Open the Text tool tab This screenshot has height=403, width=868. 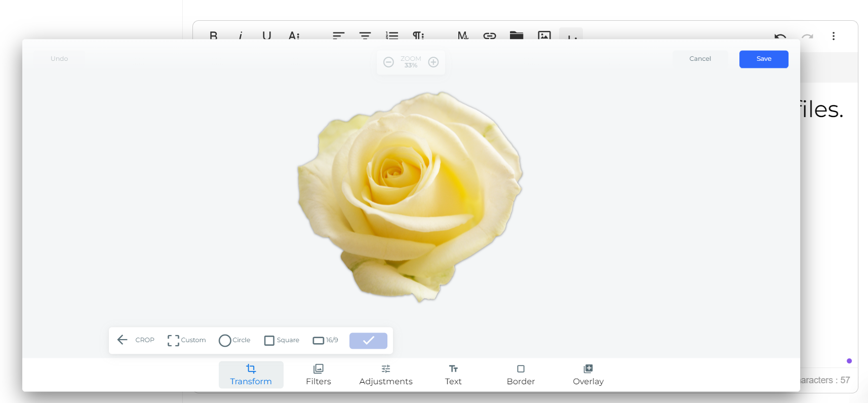tap(453, 375)
